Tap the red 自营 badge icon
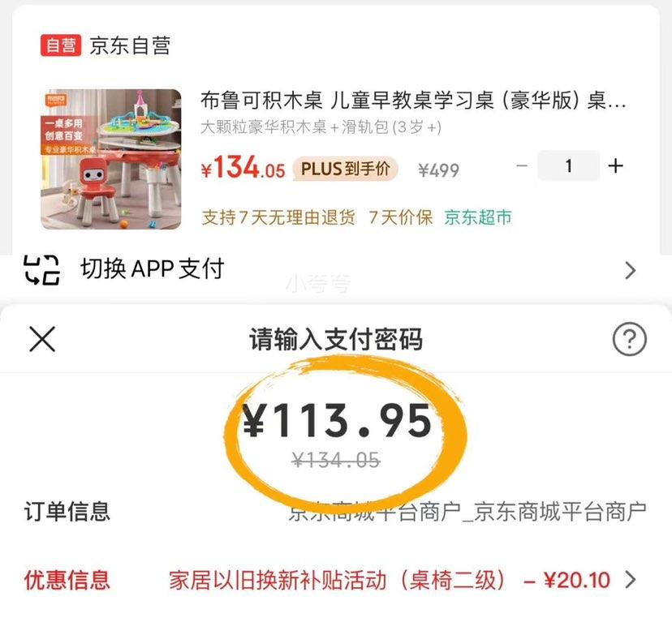This screenshot has height=618, width=672. point(61,45)
